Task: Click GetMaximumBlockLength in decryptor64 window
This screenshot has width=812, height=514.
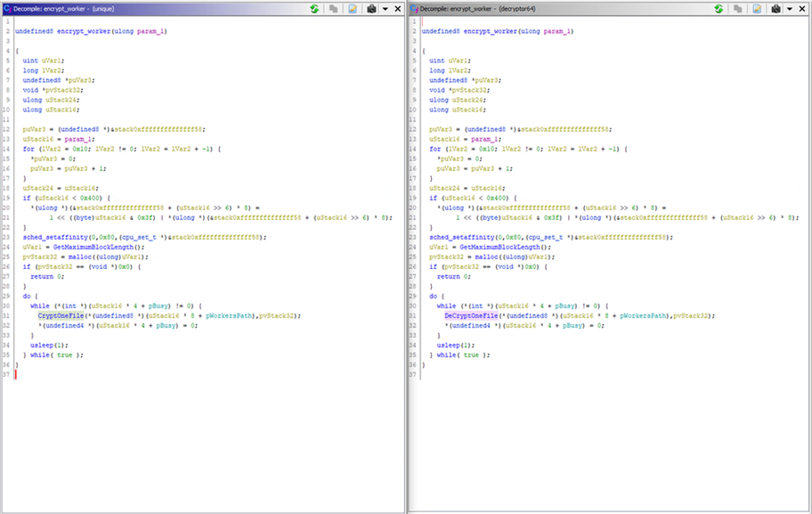Action: (499, 247)
